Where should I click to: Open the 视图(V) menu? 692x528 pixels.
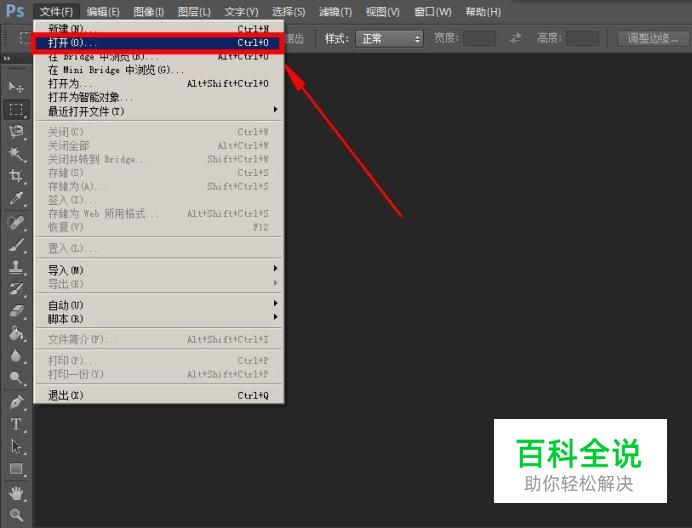(x=383, y=12)
